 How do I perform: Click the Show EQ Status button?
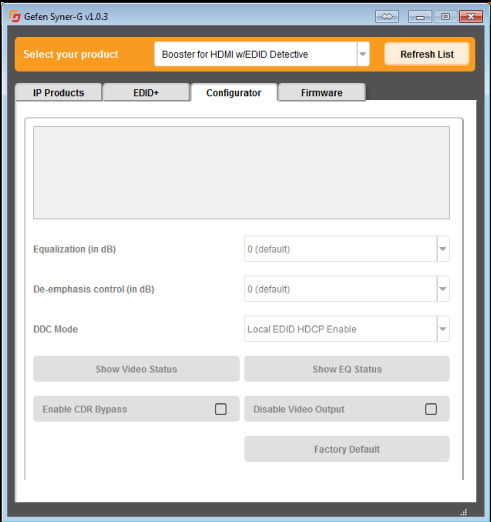click(347, 369)
